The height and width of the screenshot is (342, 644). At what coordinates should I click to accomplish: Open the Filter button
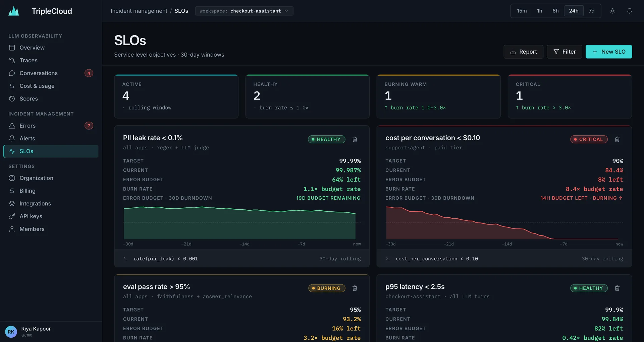coord(565,52)
